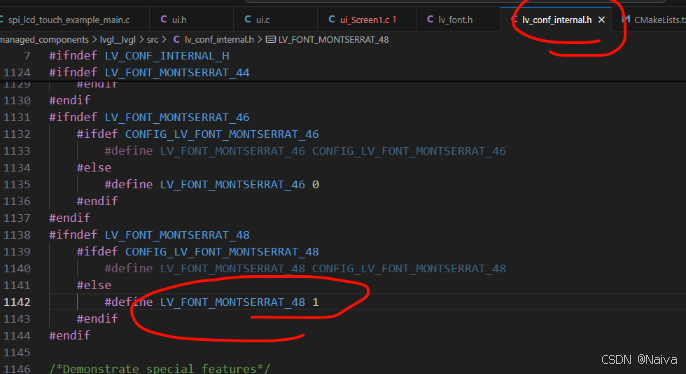Click C icon in breadcrumb path
The height and width of the screenshot is (374, 686).
click(x=176, y=40)
